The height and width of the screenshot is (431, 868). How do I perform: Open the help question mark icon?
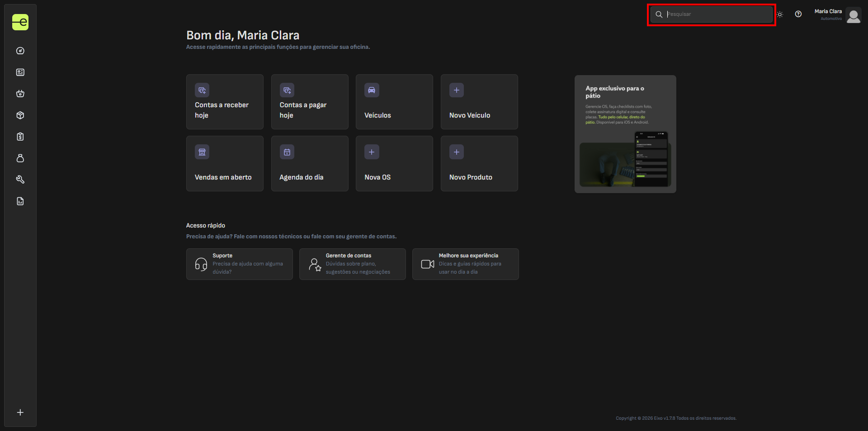798,14
